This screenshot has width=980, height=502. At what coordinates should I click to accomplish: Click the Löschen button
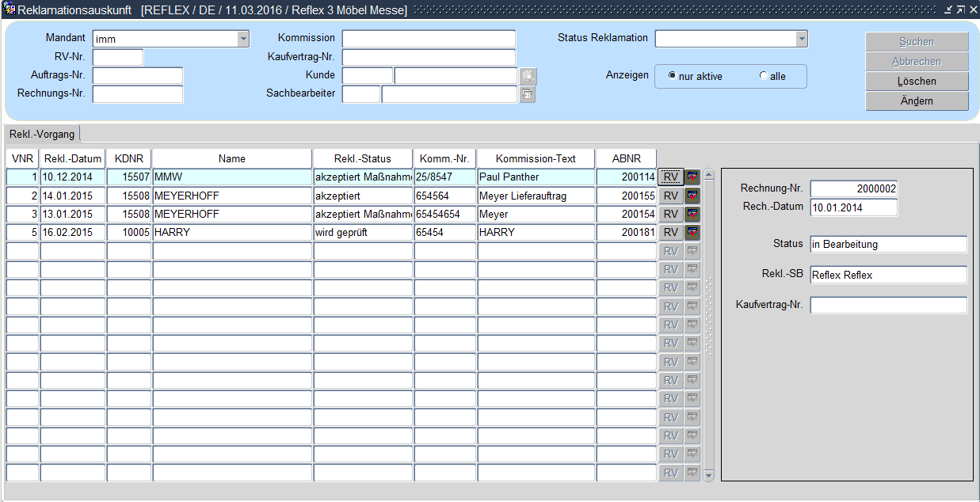point(917,82)
